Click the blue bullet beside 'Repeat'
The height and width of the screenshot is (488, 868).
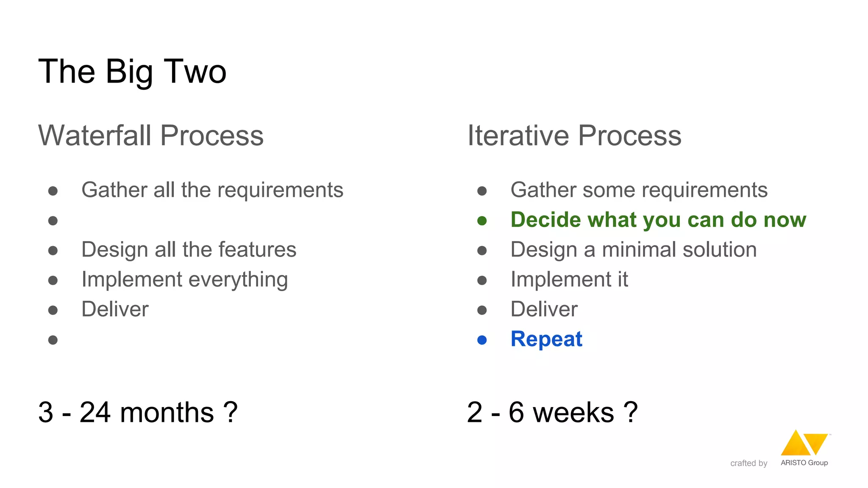coord(482,340)
